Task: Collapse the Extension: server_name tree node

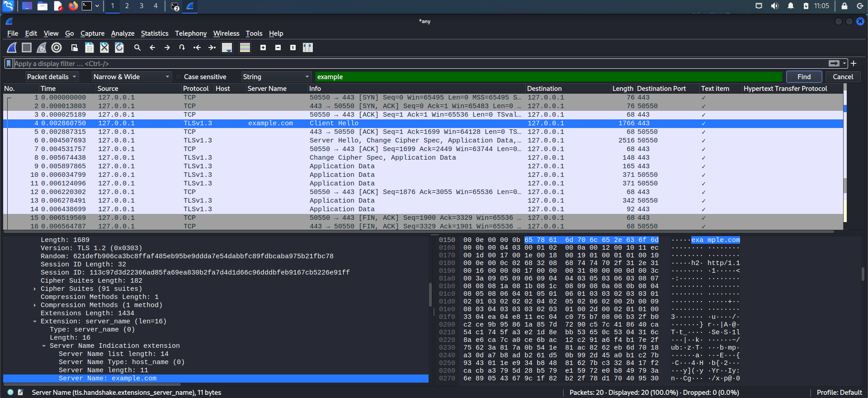Action: 35,322
